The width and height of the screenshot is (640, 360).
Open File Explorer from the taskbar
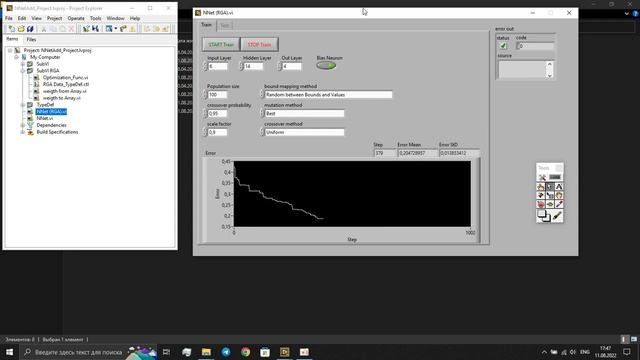click(206, 352)
